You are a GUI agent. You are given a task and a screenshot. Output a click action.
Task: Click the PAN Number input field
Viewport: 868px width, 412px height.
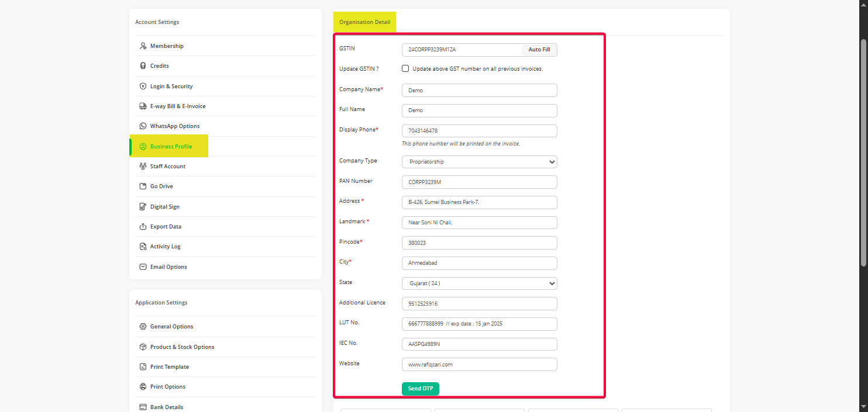[x=479, y=182]
